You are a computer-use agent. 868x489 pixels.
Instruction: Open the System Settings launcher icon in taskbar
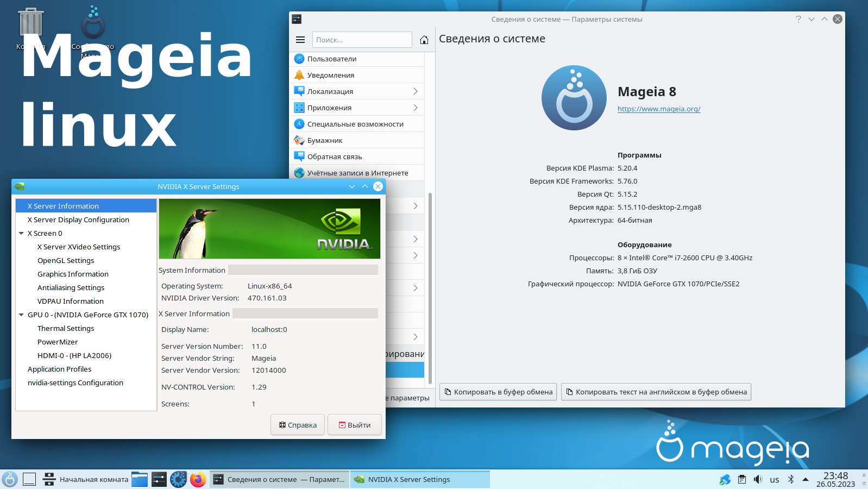tap(159, 479)
